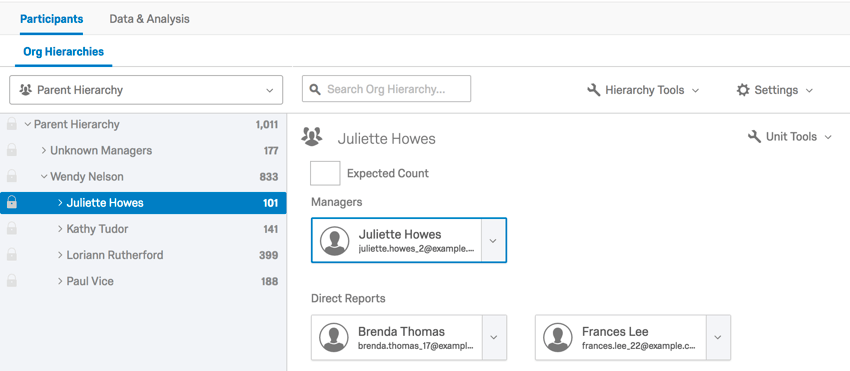Click Juliette Howes manager avatar icon

pos(334,241)
